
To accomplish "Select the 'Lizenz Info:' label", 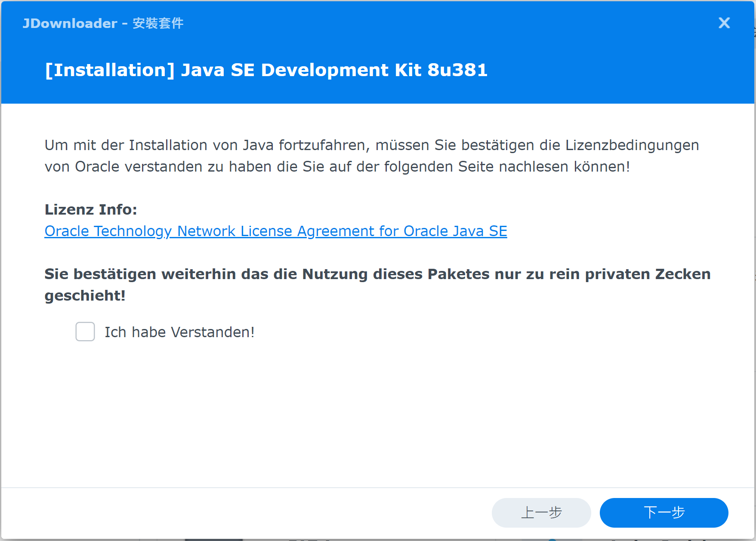I will point(91,209).
